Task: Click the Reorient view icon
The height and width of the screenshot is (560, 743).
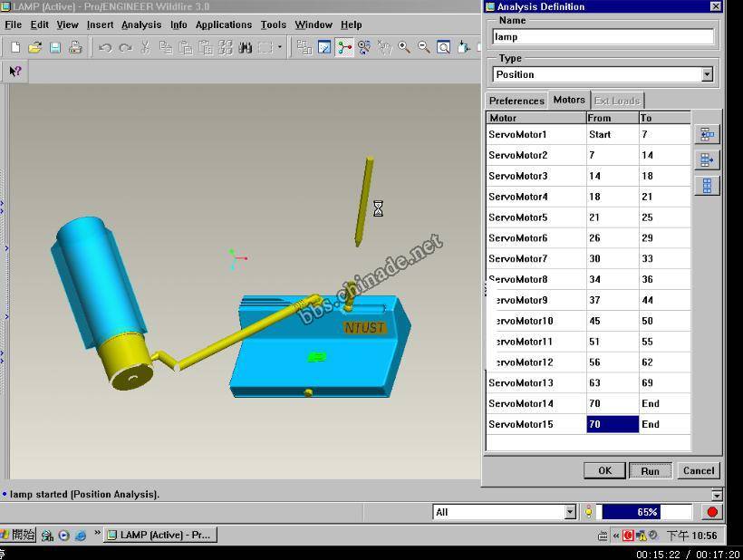Action: pos(463,47)
